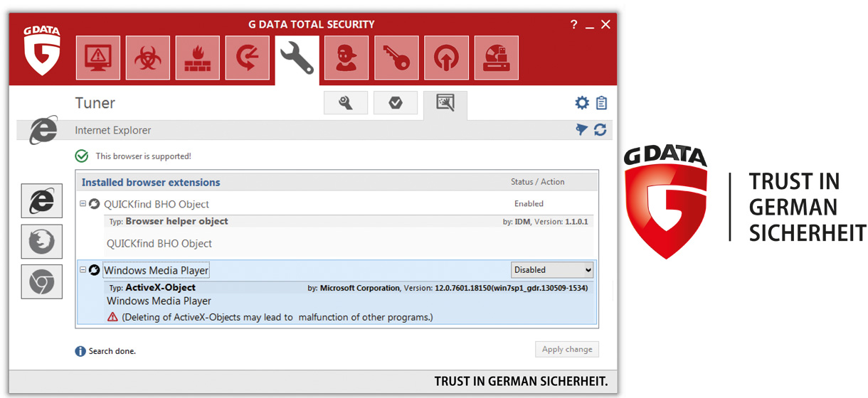The height and width of the screenshot is (398, 868).
Task: Click the green browser supported checkmark
Action: pyautogui.click(x=82, y=156)
